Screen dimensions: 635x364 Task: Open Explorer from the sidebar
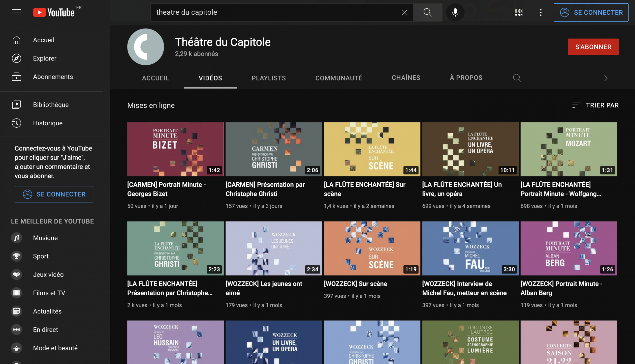[45, 58]
